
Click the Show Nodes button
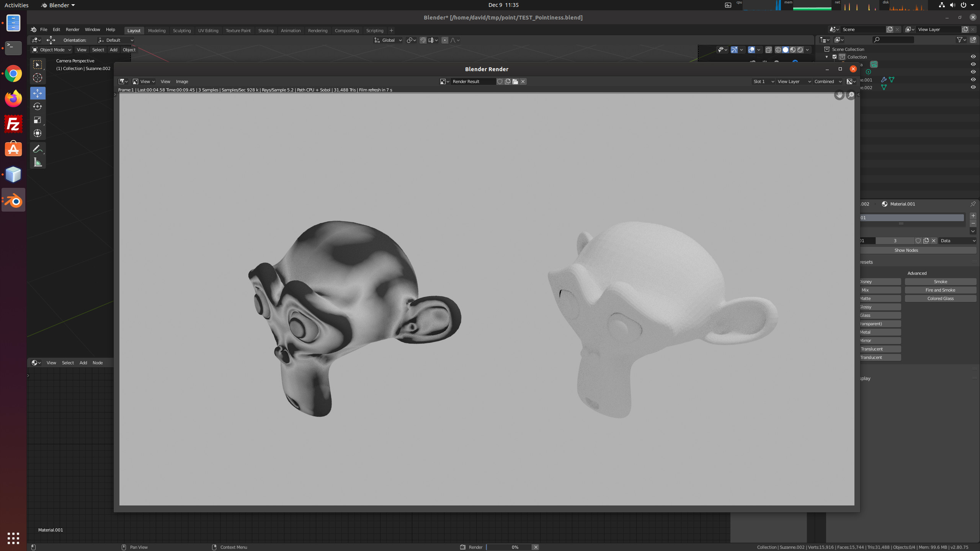[906, 250]
